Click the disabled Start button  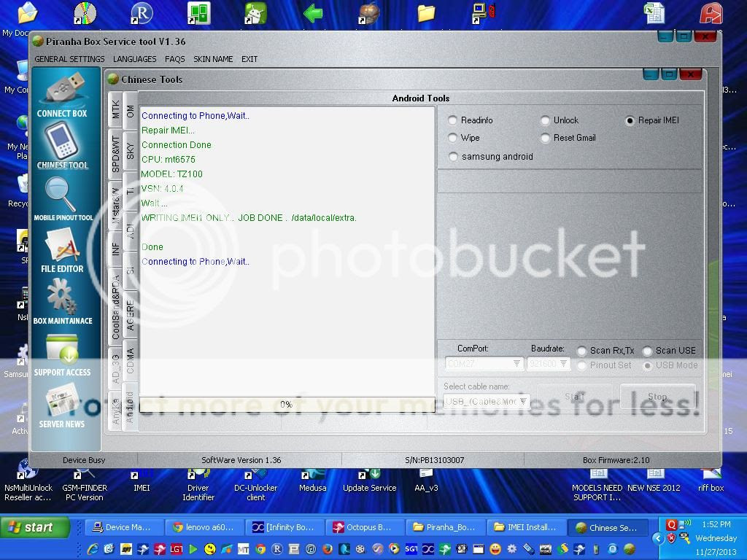pyautogui.click(x=574, y=397)
